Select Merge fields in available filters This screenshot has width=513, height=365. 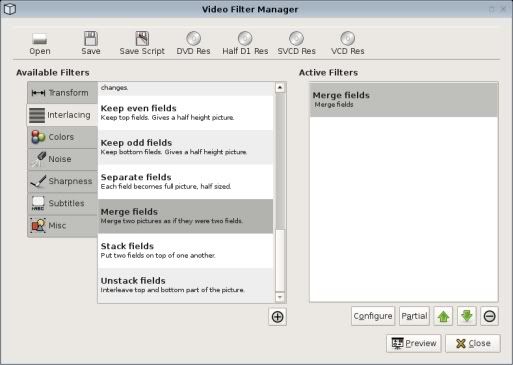point(186,216)
